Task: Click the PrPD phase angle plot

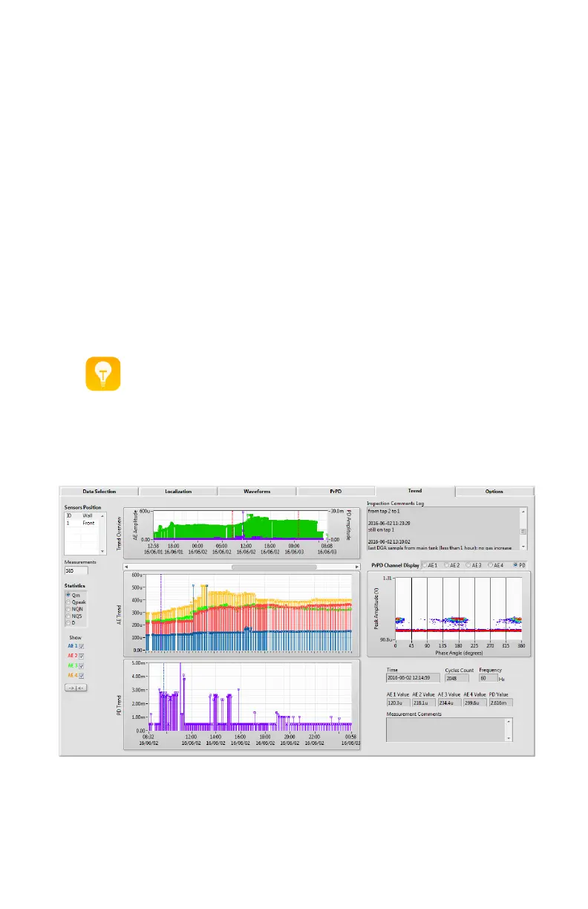Action: point(459,608)
